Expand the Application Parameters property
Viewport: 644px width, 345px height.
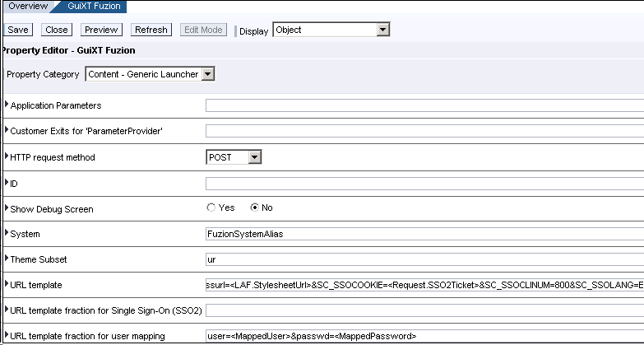point(7,105)
